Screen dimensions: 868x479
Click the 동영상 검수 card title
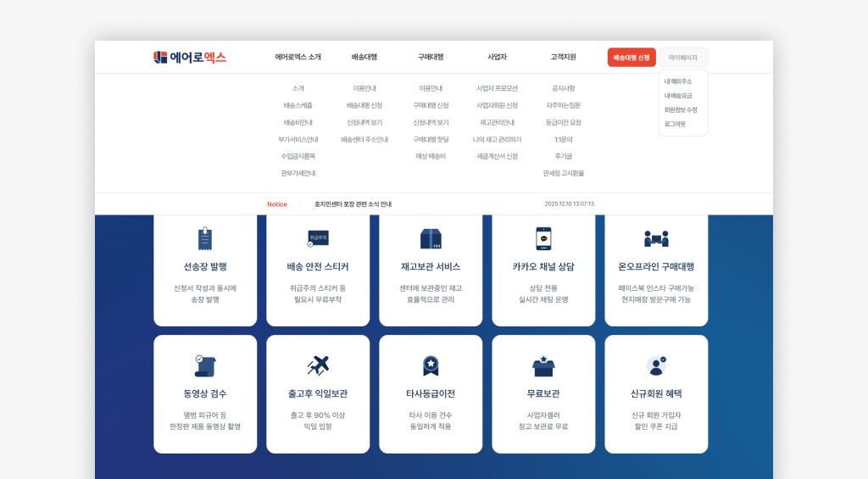(x=205, y=393)
